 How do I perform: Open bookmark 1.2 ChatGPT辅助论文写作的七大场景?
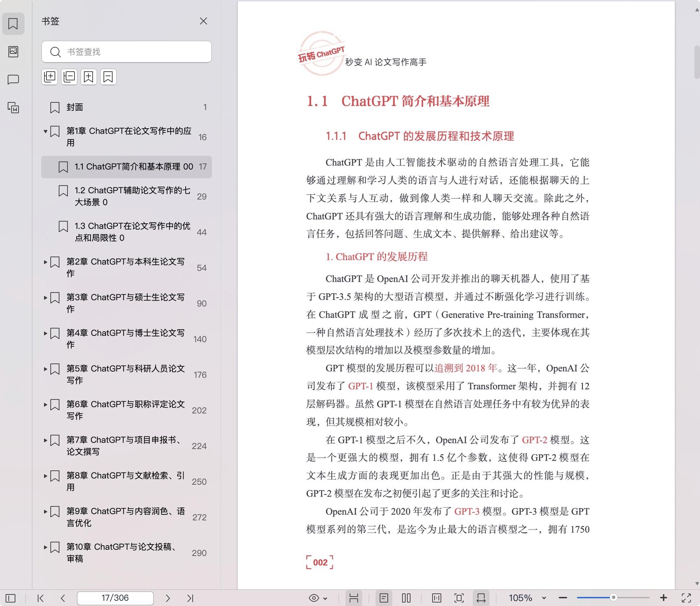click(127, 196)
